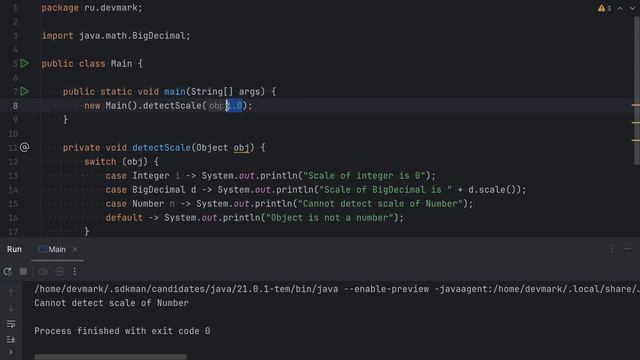Run the Main class from gutter icon
The width and height of the screenshot is (640, 360).
pyautogui.click(x=24, y=64)
